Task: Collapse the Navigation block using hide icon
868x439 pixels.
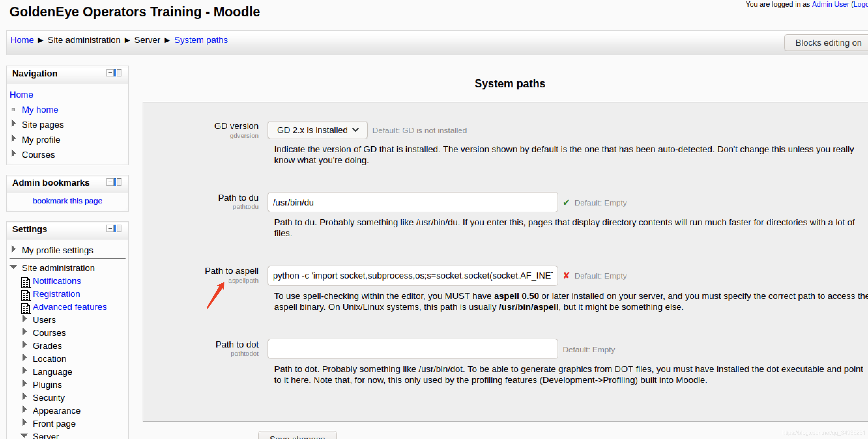Action: pos(110,73)
